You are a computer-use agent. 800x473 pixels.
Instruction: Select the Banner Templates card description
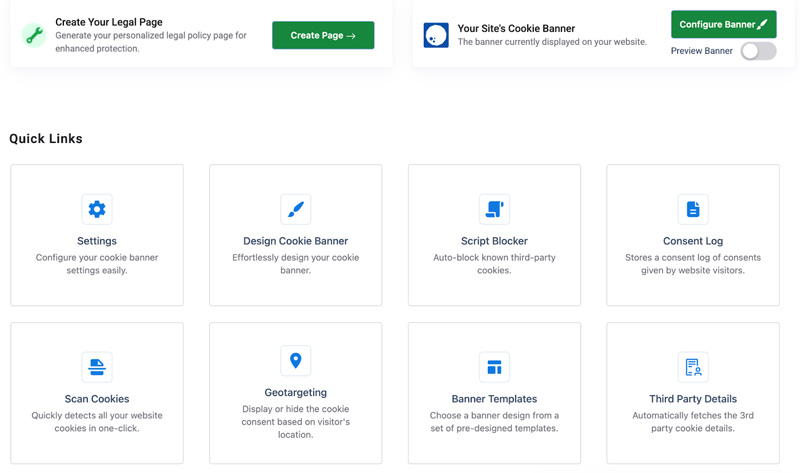[494, 422]
